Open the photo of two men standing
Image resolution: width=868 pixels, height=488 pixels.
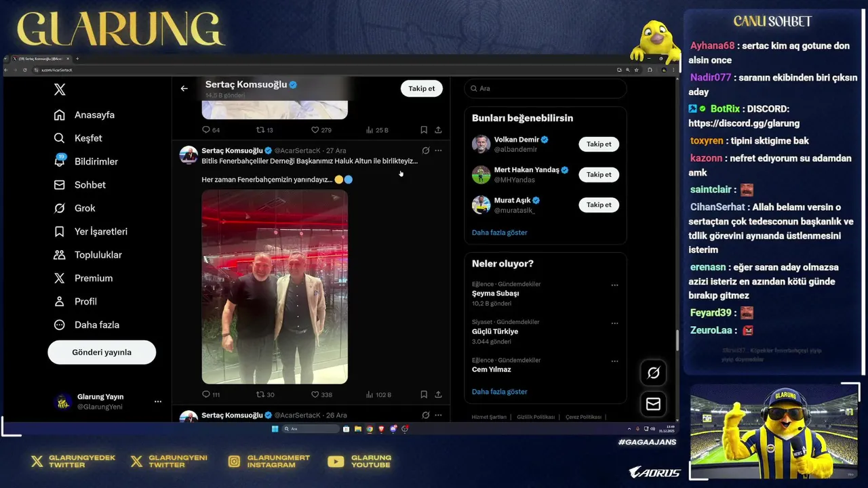(275, 287)
